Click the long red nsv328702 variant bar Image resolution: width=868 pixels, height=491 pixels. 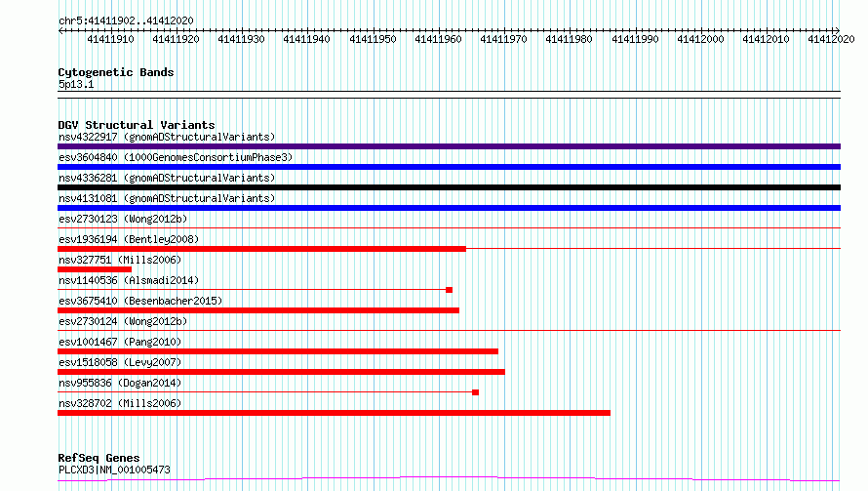click(334, 413)
